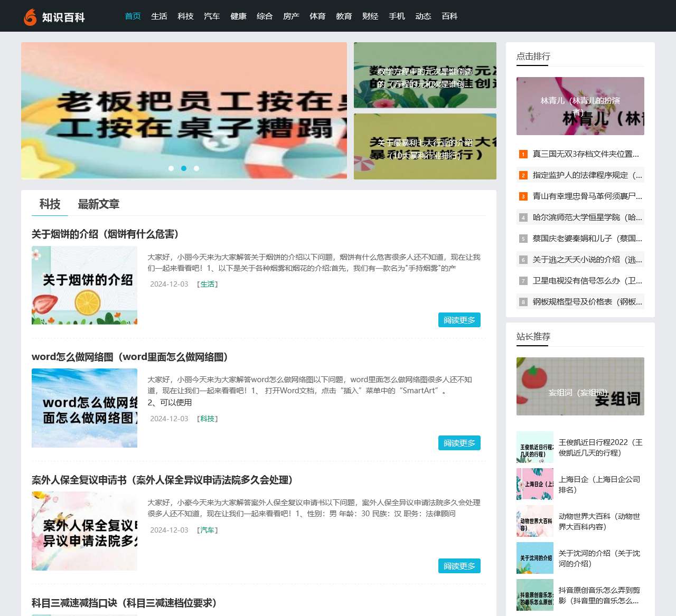Select the third carousel indicator dot
The height and width of the screenshot is (616, 676).
point(196,168)
